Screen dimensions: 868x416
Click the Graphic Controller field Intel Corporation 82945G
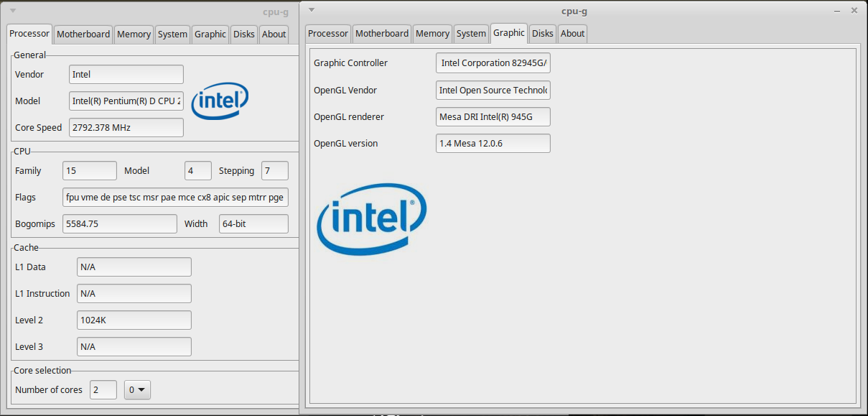tap(493, 63)
